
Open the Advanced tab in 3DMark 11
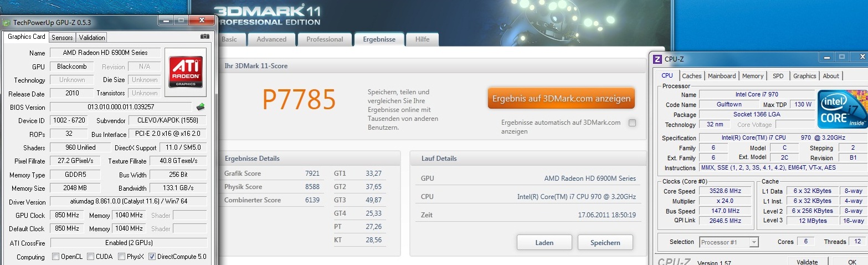tap(271, 39)
